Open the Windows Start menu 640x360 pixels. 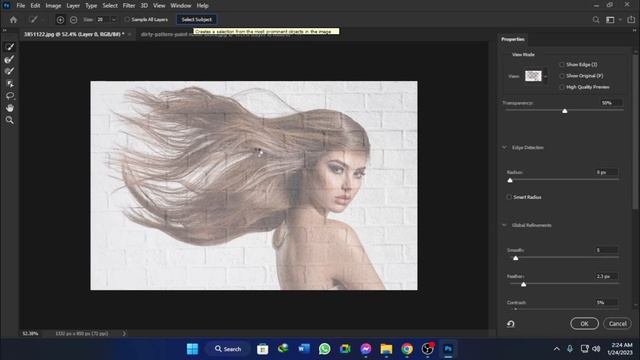tap(192, 349)
